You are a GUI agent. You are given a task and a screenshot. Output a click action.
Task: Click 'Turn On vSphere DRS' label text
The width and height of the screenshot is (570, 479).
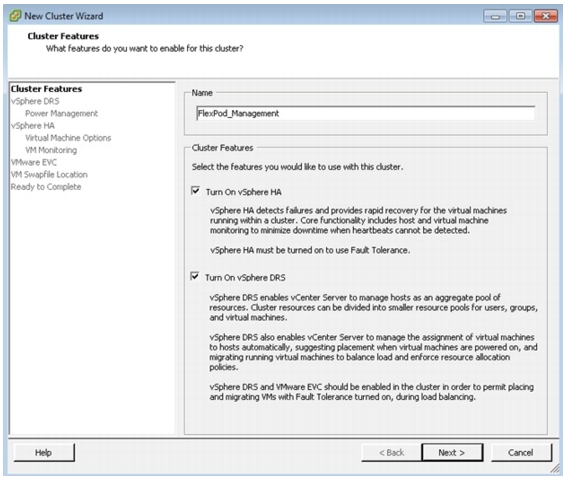click(245, 278)
